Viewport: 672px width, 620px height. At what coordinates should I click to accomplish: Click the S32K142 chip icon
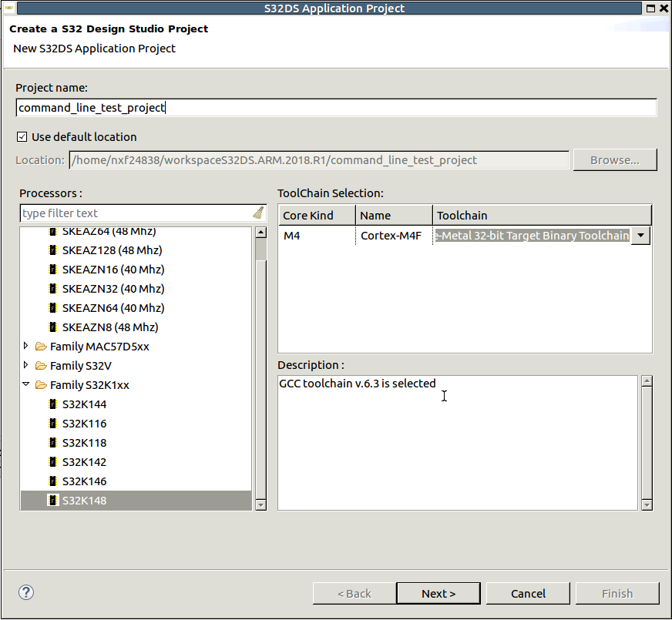[52, 462]
